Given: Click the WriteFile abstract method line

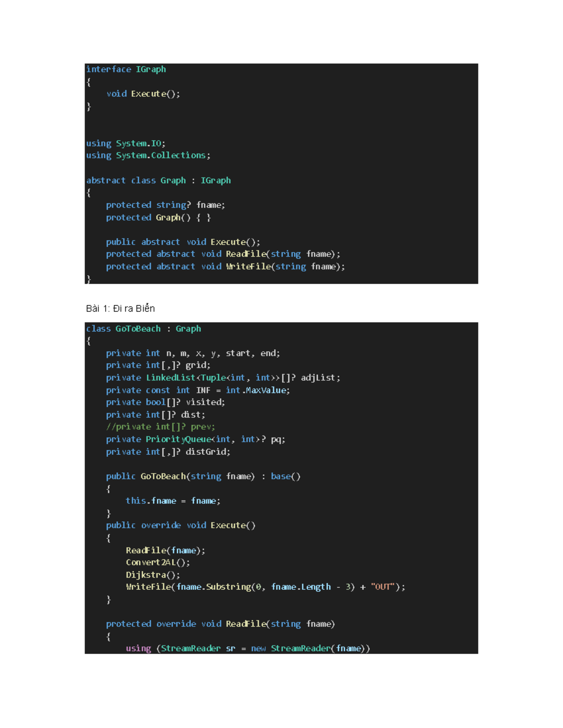Looking at the screenshot, I should [225, 266].
